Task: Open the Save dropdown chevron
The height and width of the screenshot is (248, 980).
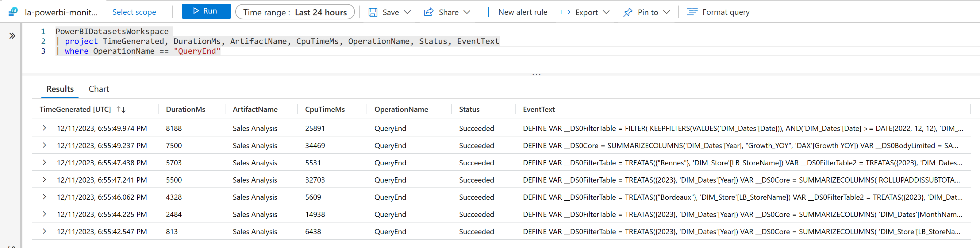Action: click(407, 12)
